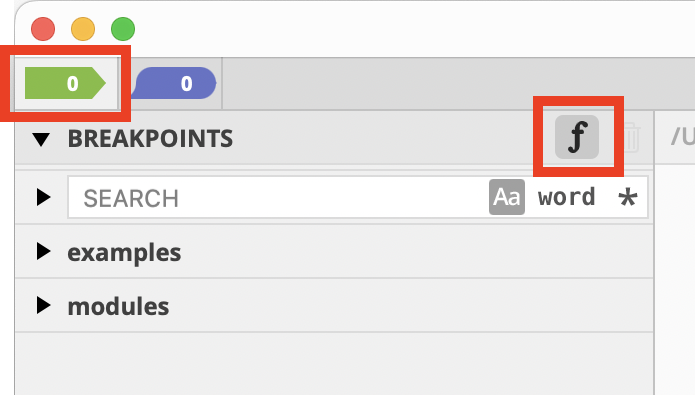Open the purple print-statement counter tab
Image resolution: width=695 pixels, height=395 pixels.
pyautogui.click(x=174, y=83)
